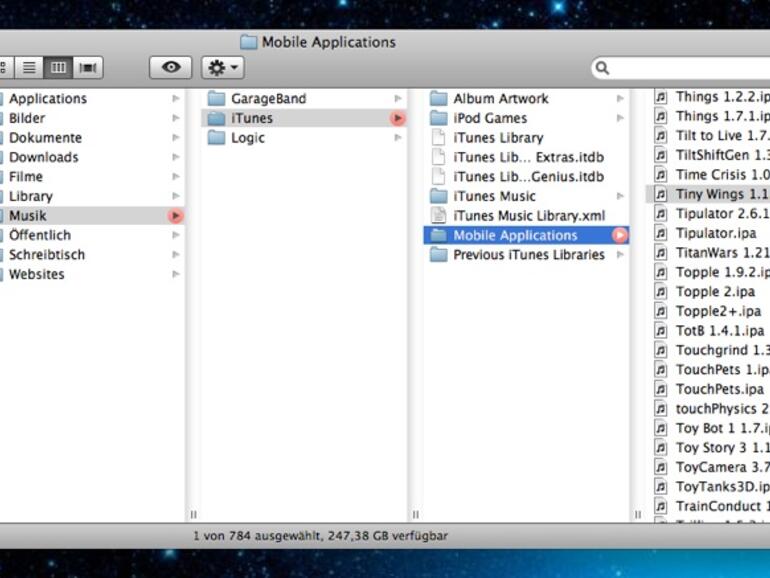Select the Library folder in first column
Viewport: 770px width, 578px height.
coord(91,196)
